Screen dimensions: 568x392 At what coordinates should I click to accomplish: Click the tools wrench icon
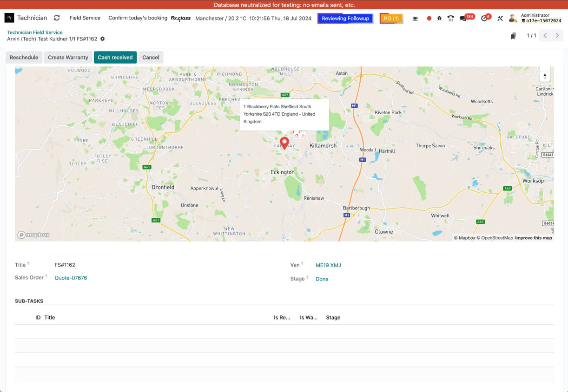point(500,19)
